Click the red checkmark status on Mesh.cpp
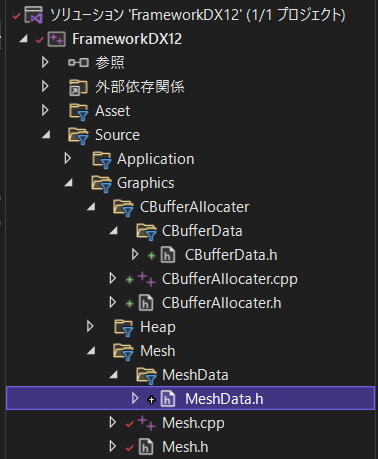378x459 pixels. (129, 424)
